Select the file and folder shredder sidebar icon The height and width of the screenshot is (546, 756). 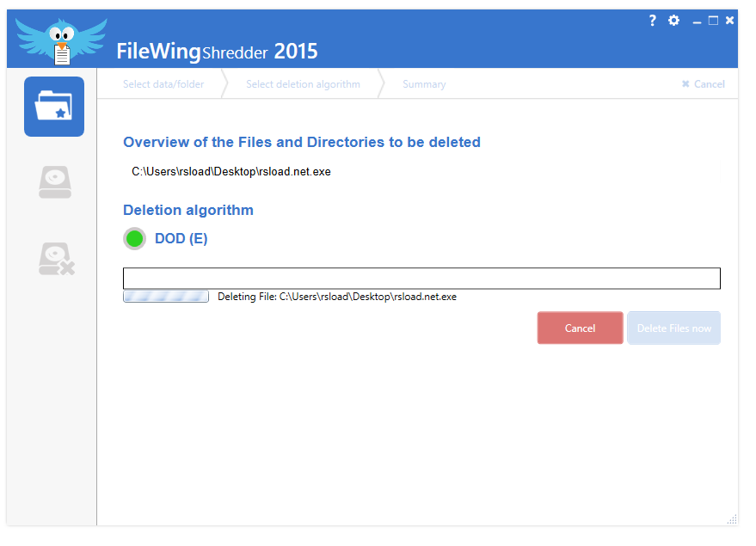[54, 107]
